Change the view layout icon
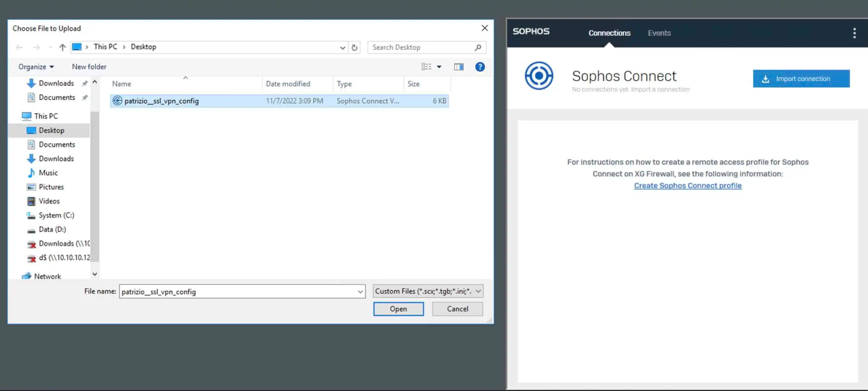This screenshot has width=868, height=391. click(426, 66)
